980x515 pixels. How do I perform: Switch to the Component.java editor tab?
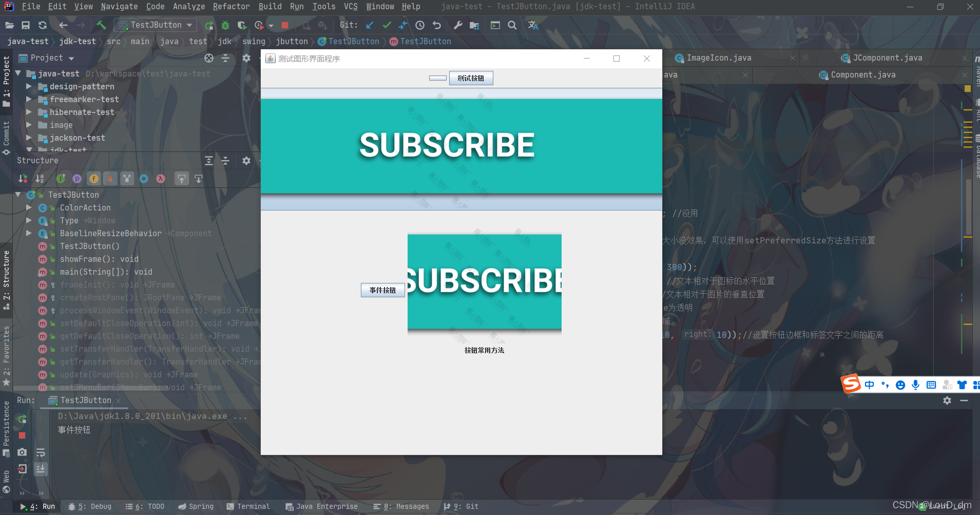point(863,75)
